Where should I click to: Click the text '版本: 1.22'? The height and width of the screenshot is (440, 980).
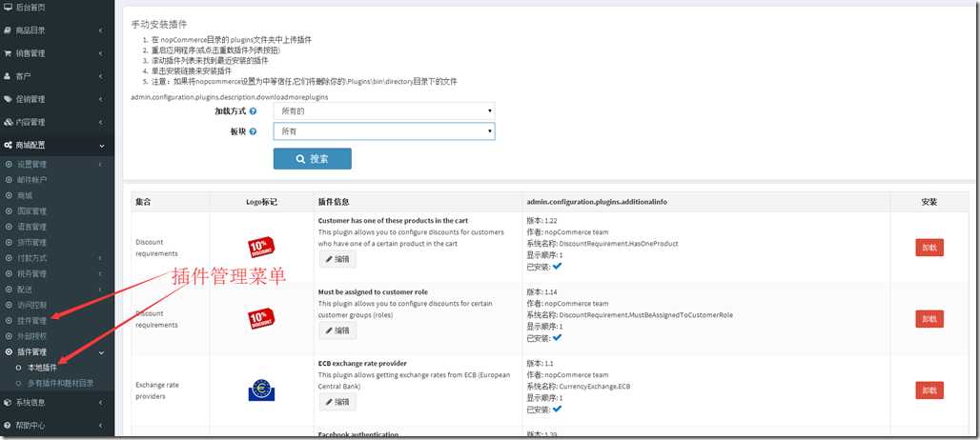tap(543, 221)
